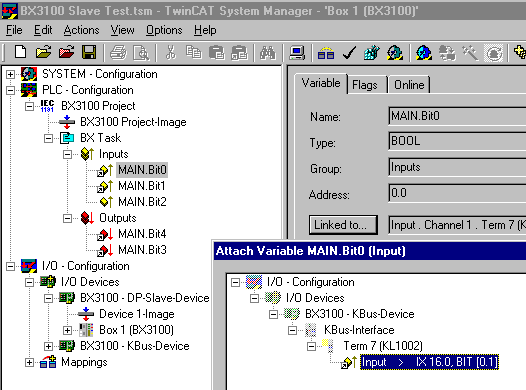Switch to the Online tab
This screenshot has height=390, width=526.
(x=409, y=85)
